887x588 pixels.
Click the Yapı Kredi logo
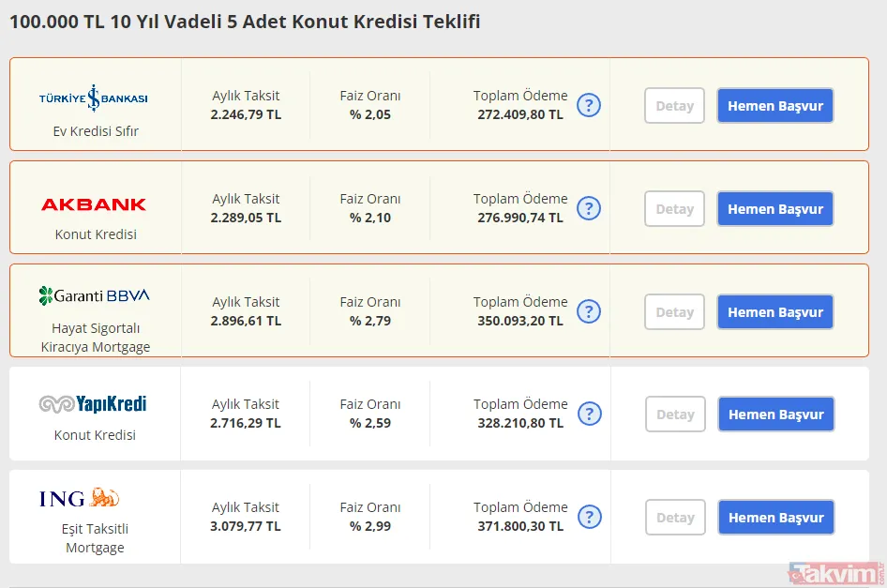tap(94, 404)
